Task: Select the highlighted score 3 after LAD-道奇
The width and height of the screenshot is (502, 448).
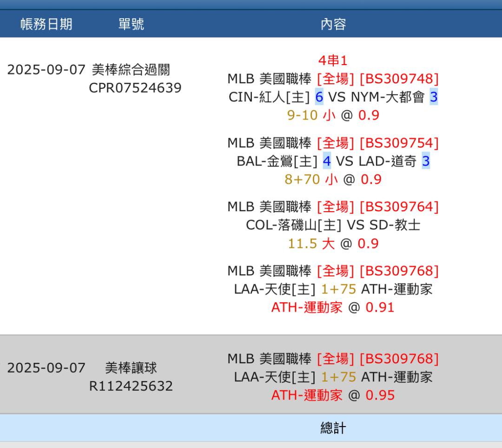Action: point(426,161)
